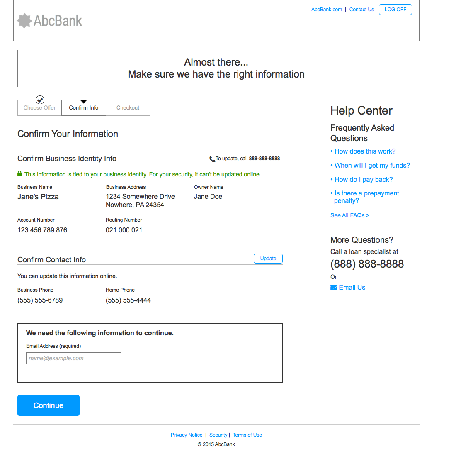Select the Confirm Info step tab
This screenshot has height=476, width=456.
[x=84, y=108]
